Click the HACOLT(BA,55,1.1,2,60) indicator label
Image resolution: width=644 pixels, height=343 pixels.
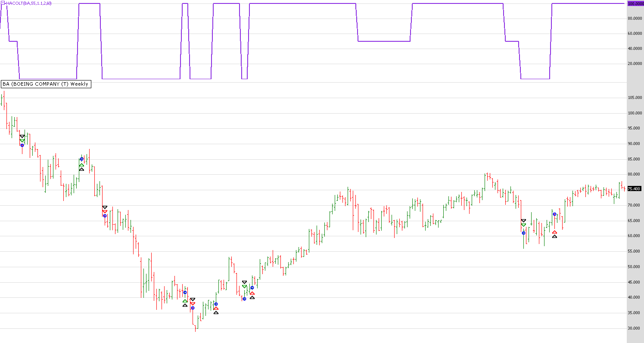[x=28, y=3]
